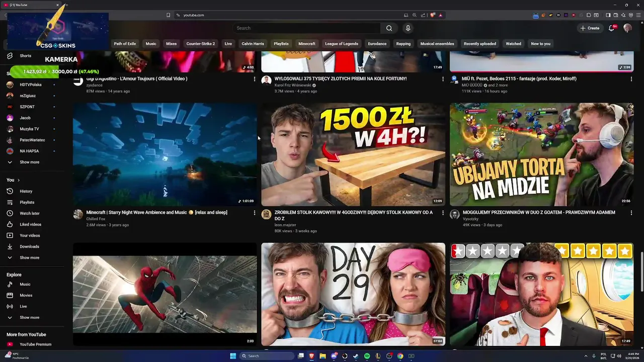
Task: Click the zoom magnifier icon in address bar
Action: point(415,15)
